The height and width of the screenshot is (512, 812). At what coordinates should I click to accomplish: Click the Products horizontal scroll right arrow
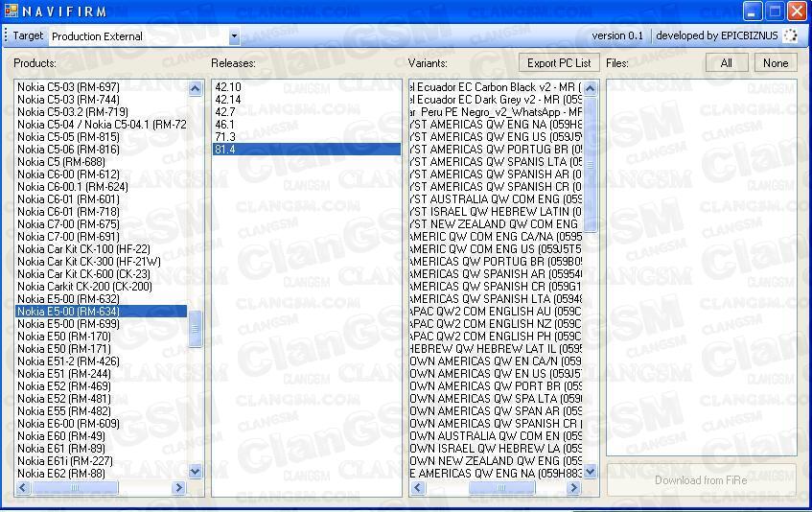pyautogui.click(x=178, y=488)
